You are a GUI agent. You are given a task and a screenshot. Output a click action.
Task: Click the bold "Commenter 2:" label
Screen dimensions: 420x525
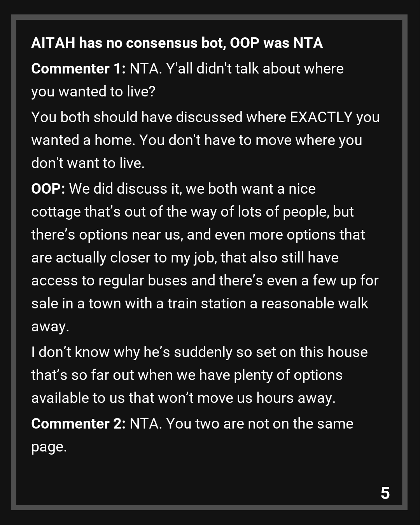click(78, 424)
